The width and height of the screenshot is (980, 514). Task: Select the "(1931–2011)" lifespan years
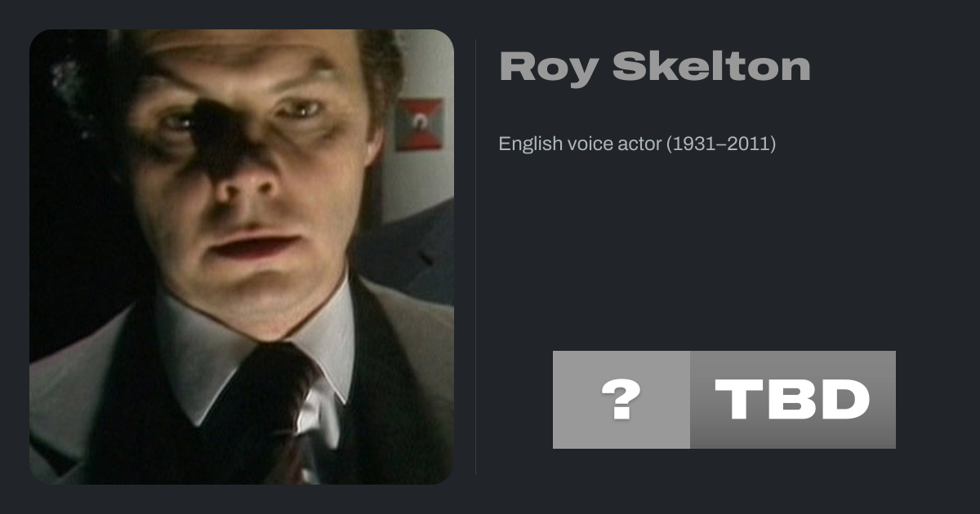pos(721,144)
